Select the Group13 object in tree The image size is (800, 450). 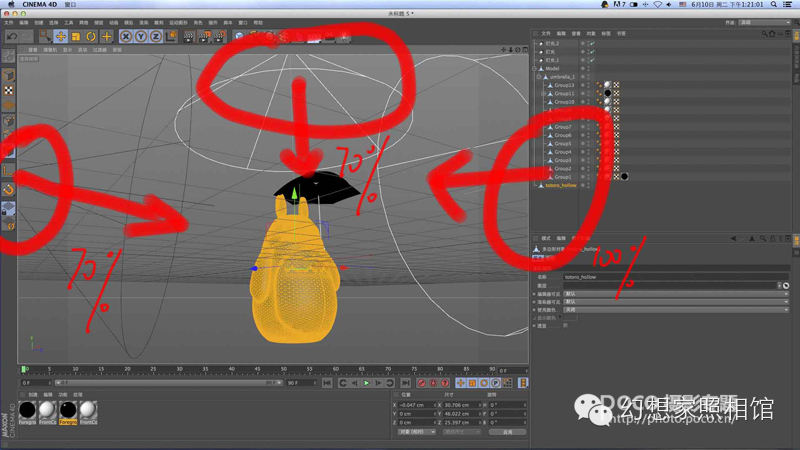564,85
